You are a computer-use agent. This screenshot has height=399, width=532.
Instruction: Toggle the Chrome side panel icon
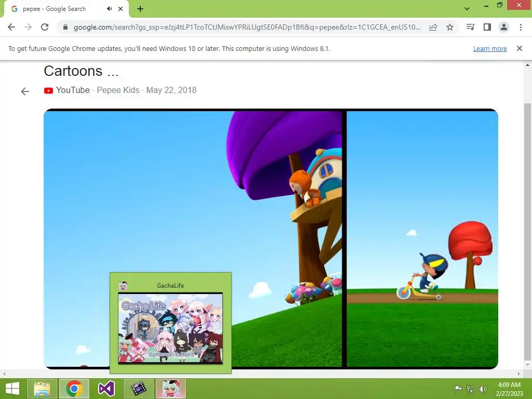[487, 27]
